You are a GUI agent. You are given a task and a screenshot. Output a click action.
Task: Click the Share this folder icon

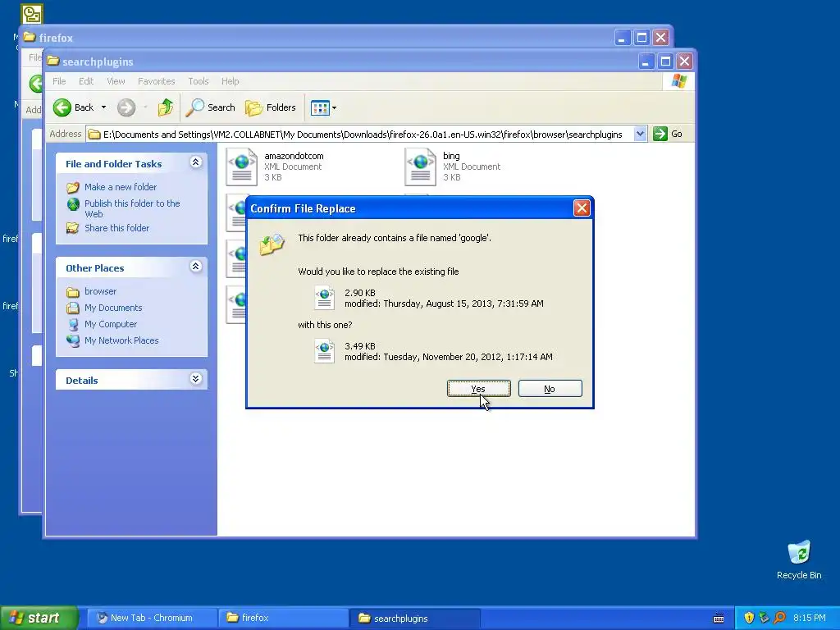[72, 228]
